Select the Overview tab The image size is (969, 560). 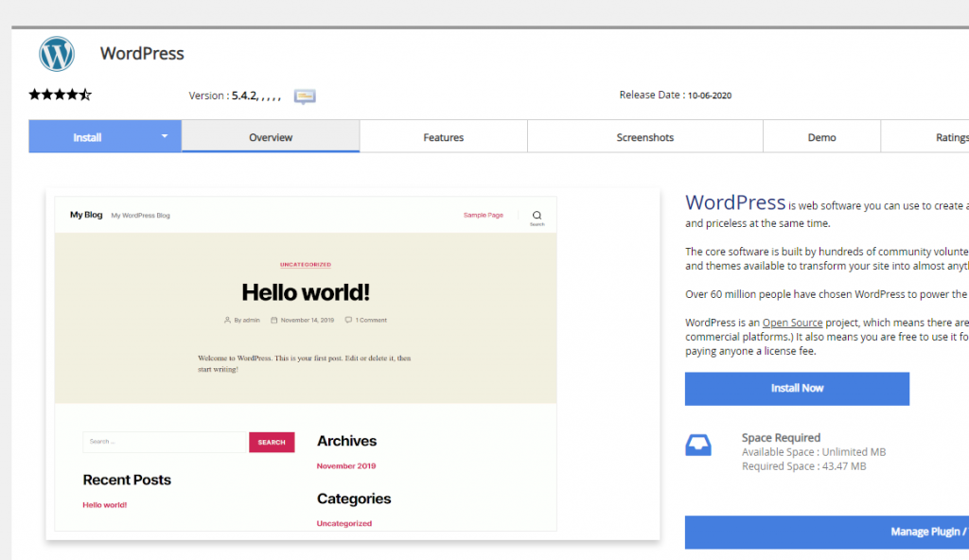pyautogui.click(x=270, y=136)
